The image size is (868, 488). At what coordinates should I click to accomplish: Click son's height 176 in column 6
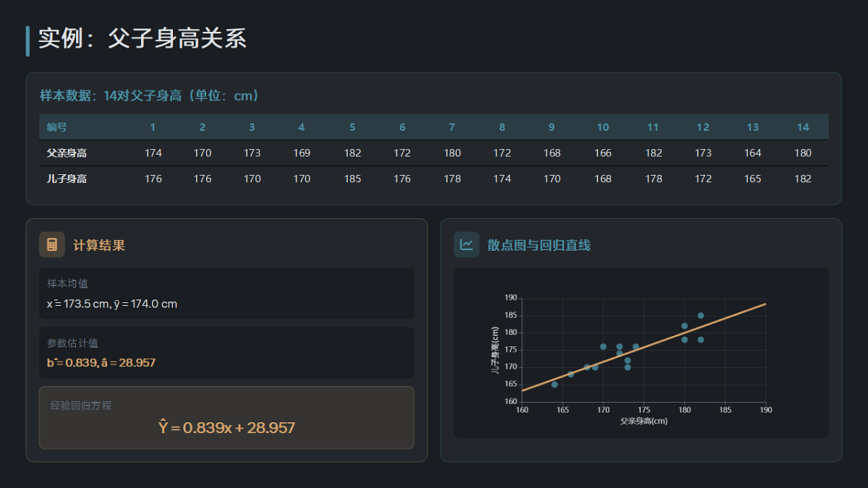pyautogui.click(x=402, y=179)
